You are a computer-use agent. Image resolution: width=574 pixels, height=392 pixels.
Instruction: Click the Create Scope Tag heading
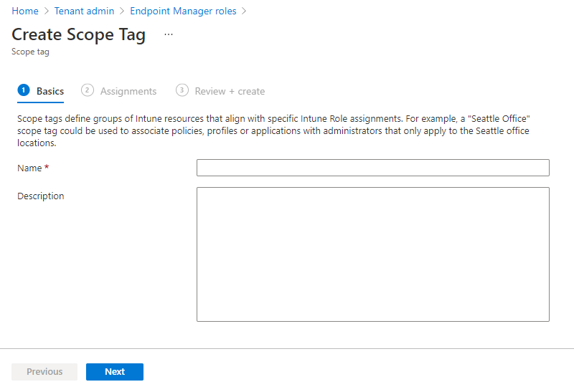click(x=79, y=35)
